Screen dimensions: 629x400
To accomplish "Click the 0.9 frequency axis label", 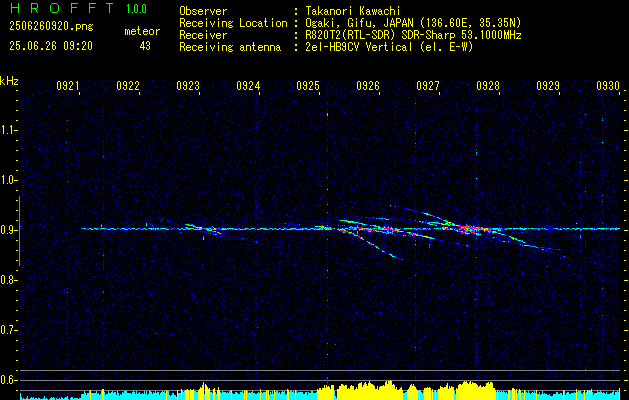I will [7, 230].
